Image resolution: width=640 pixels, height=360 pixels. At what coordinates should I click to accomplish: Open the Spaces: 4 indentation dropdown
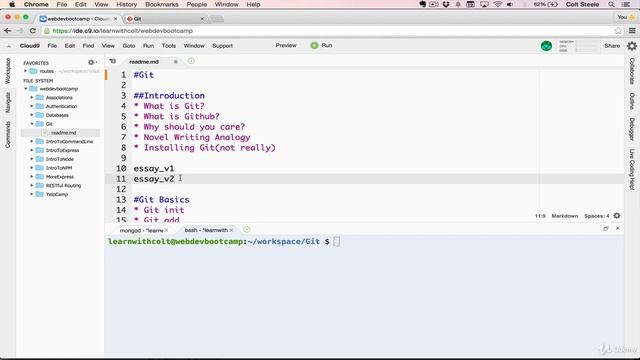[596, 216]
